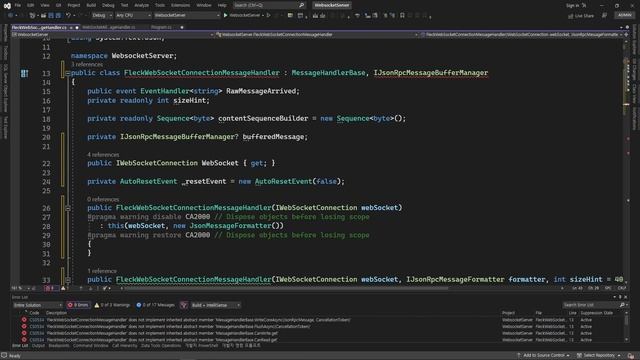The image size is (640, 360).
Task: Collapse class at line 13
Action: (68, 73)
